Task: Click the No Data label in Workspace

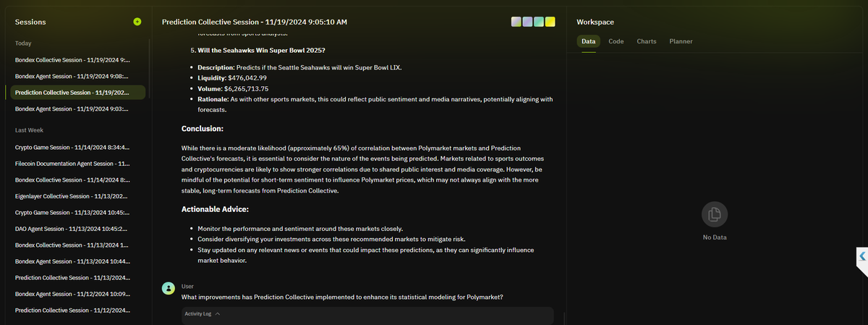Action: coord(715,237)
